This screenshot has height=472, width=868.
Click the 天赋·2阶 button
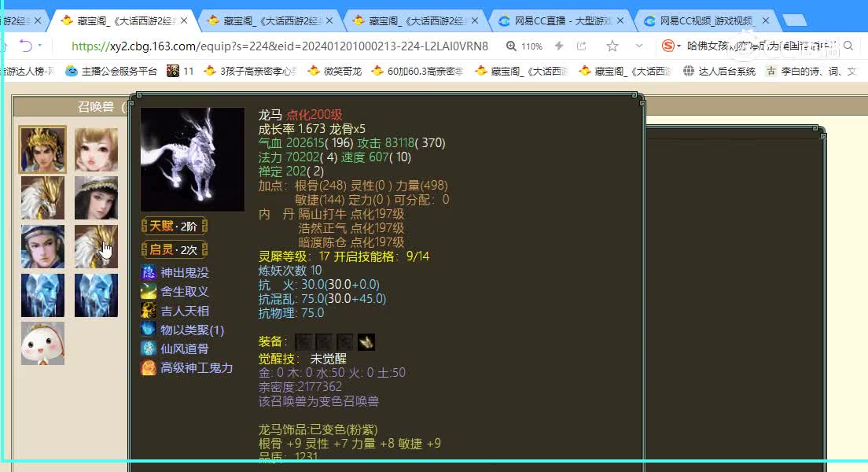pos(174,226)
